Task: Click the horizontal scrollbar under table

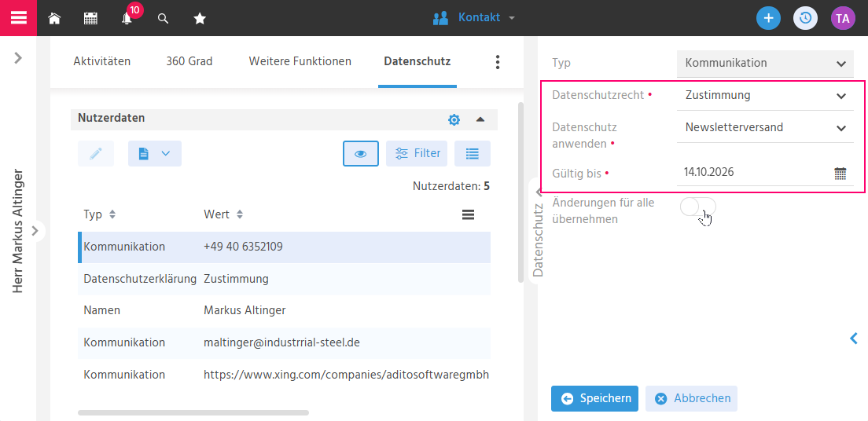Action: pyautogui.click(x=193, y=412)
